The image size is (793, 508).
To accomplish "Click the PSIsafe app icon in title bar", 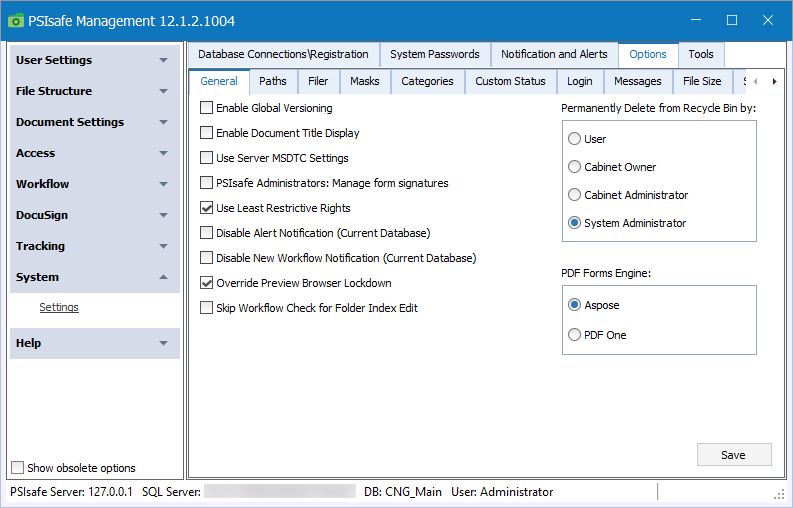I will pyautogui.click(x=16, y=21).
